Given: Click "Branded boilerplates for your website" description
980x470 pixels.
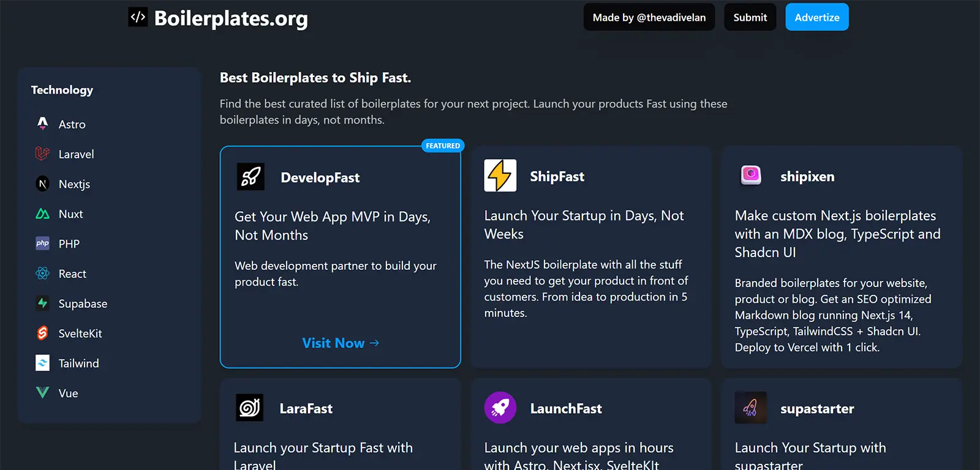Looking at the screenshot, I should 833,315.
